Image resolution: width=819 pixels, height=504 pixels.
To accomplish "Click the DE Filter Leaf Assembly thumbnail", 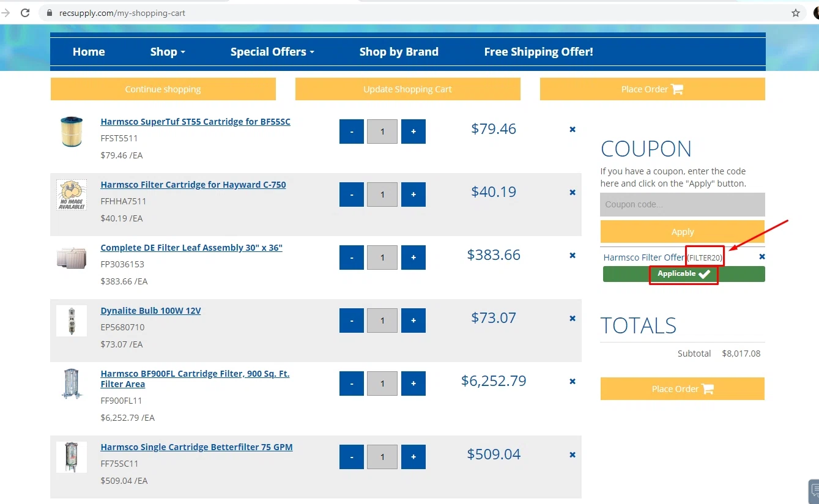I will tap(72, 258).
